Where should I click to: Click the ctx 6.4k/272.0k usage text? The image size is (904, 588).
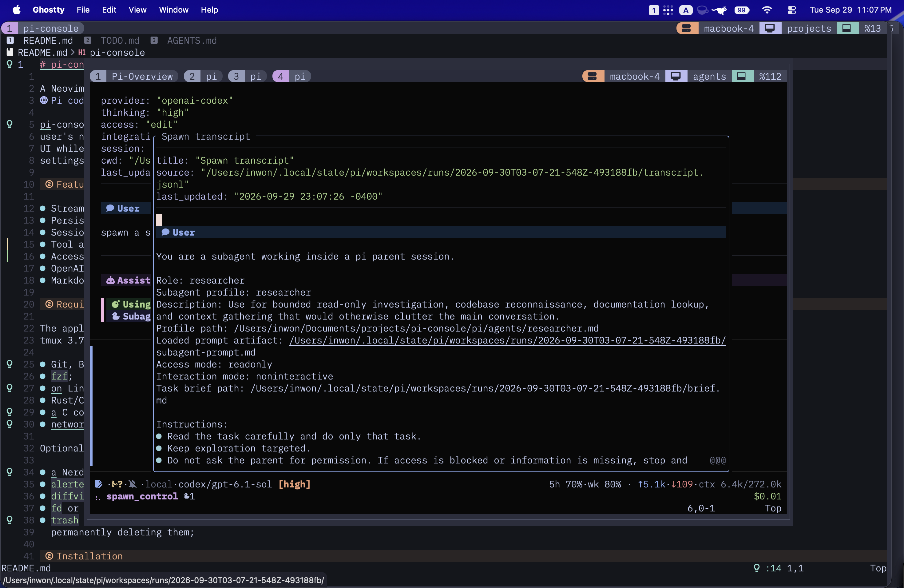pyautogui.click(x=740, y=484)
